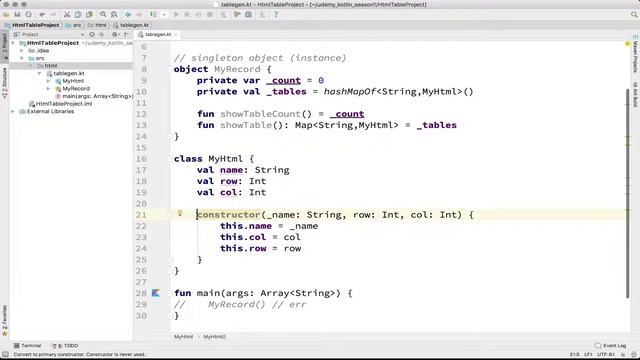
Task: Click the cursor position 21:5 in status bar
Action: pos(574,354)
